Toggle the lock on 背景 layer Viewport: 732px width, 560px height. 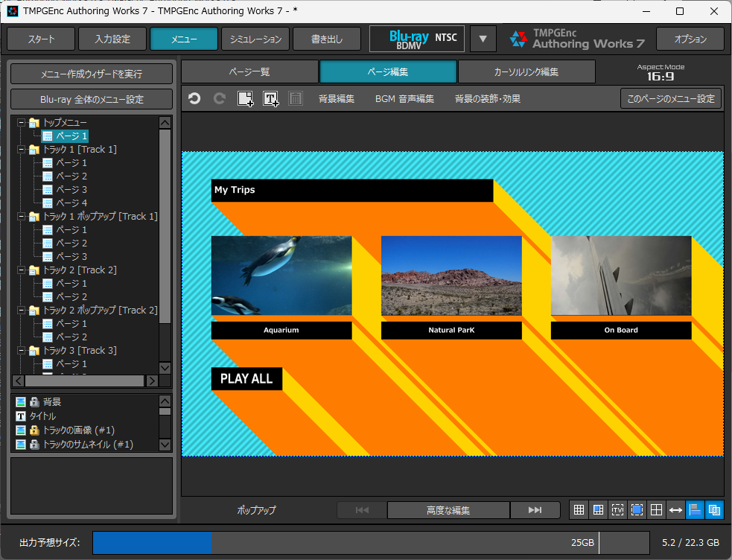pos(34,402)
